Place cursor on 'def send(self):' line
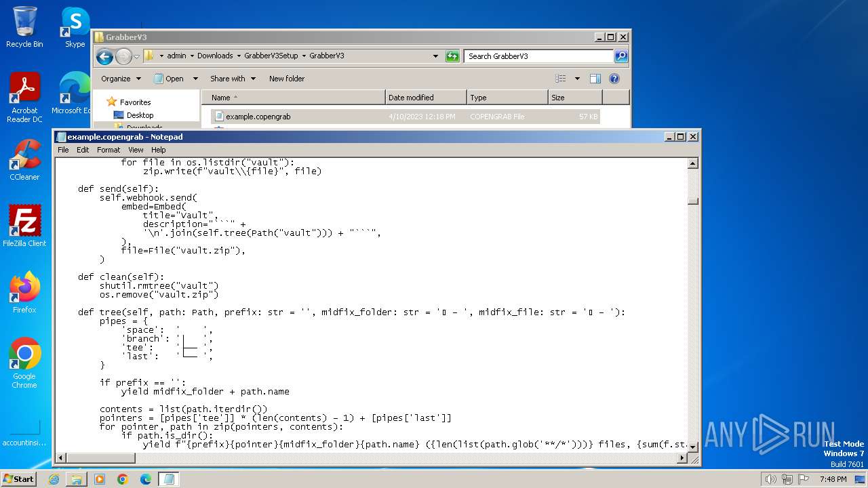Screen dimensions: 868x488 [x=118, y=189]
